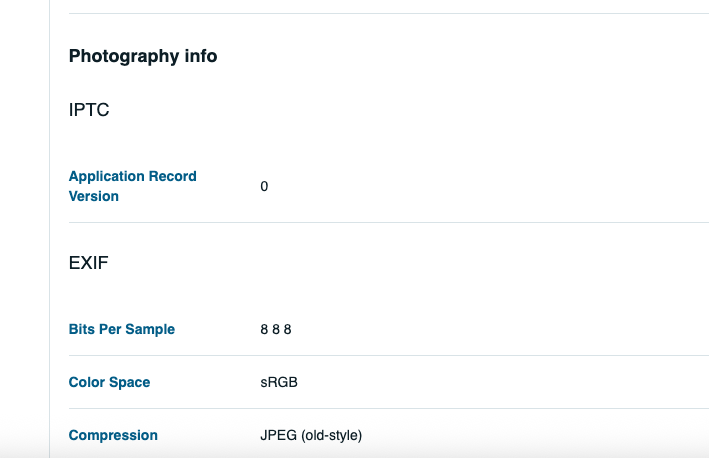Click the Photography info heading

(143, 56)
